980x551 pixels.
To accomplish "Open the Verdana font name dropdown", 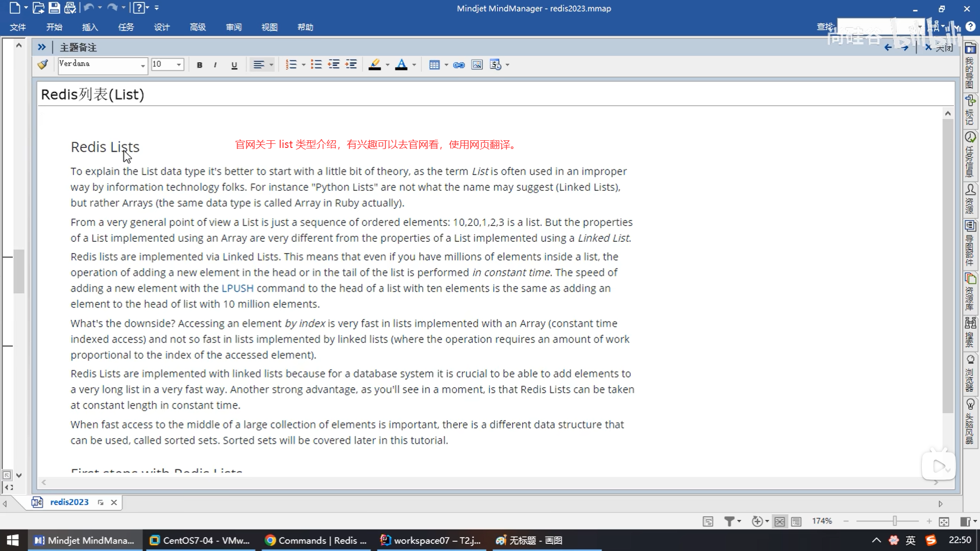I will 142,65.
